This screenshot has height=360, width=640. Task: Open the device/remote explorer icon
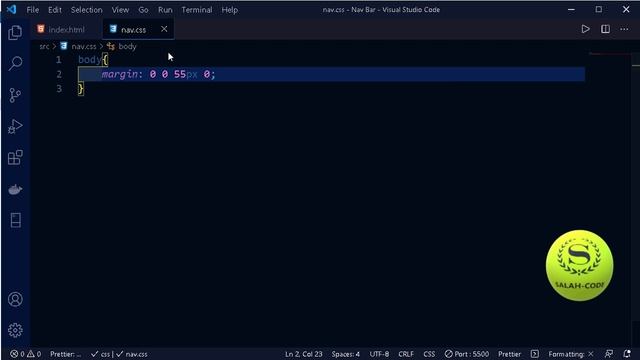click(x=16, y=220)
